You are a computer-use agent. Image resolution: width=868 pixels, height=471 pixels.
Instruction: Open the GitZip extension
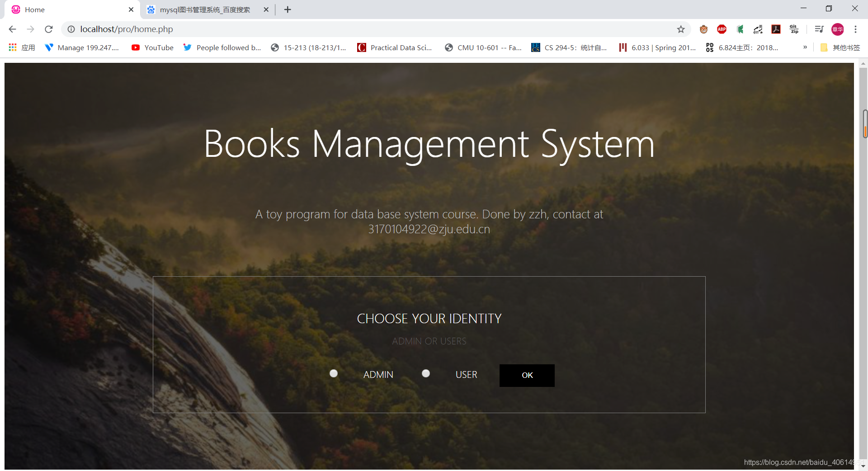point(794,29)
